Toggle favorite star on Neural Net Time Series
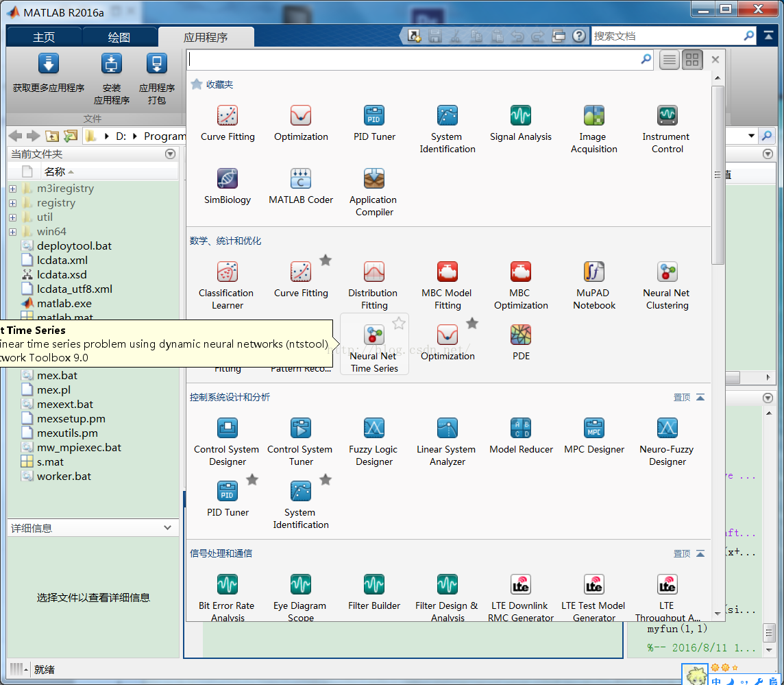Screen dimensions: 784x685 (398, 323)
